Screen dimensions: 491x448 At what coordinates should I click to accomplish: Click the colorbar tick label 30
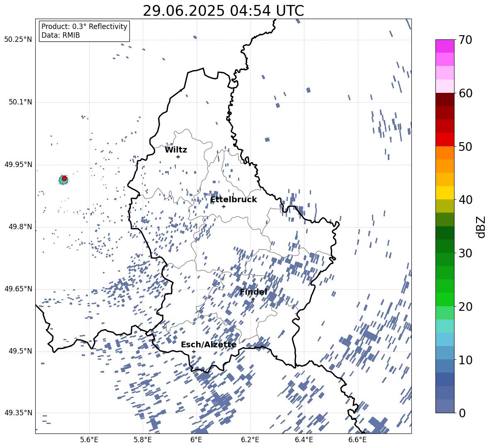point(465,253)
